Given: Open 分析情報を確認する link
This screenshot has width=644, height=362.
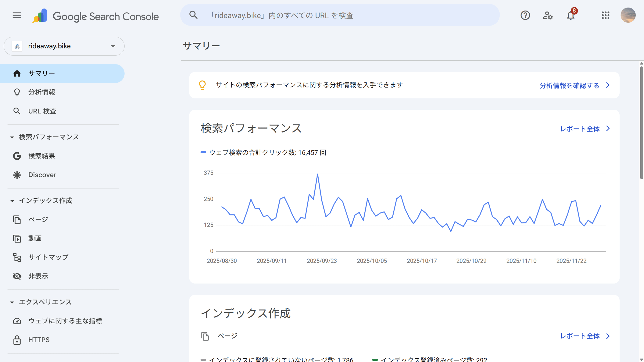Looking at the screenshot, I should (x=569, y=85).
